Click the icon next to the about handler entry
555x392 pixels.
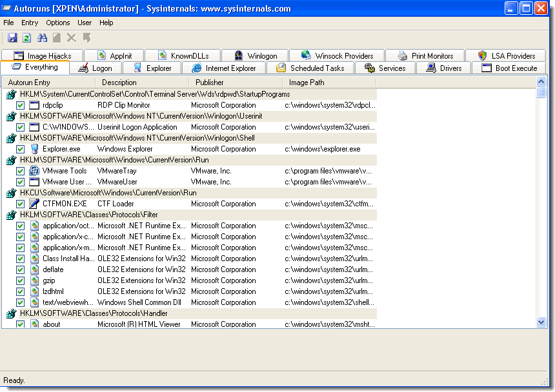coord(34,324)
